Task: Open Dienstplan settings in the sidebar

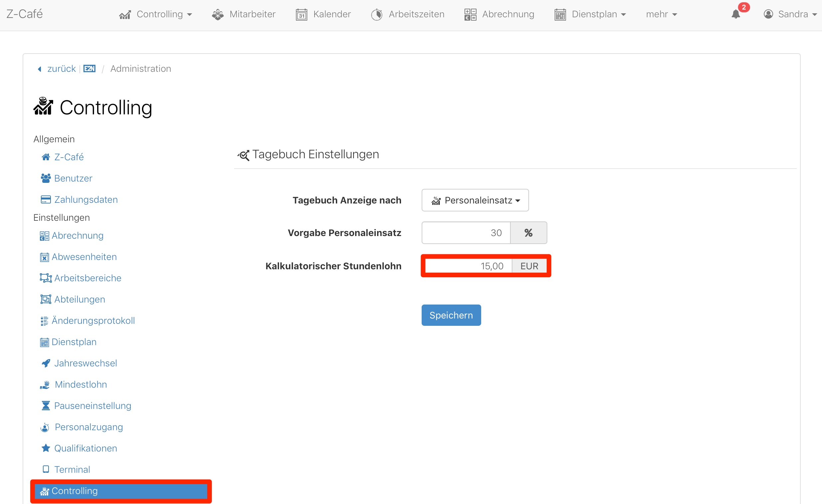Action: 74,342
